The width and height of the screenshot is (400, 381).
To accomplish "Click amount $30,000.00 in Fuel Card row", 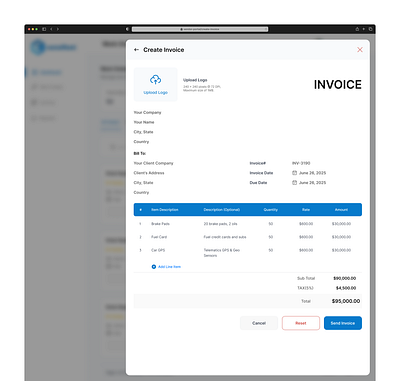I will pos(341,237).
